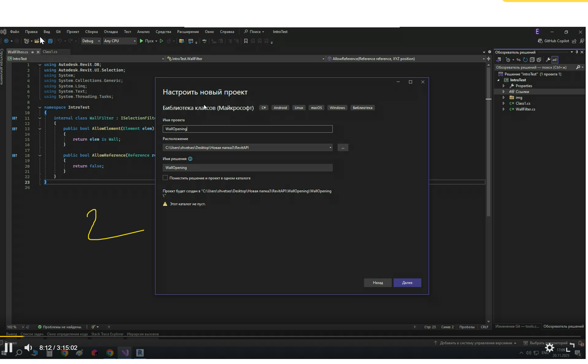Click the bookmark toggle toolbar icon
Screen dimensions: 588x364
(246, 41)
